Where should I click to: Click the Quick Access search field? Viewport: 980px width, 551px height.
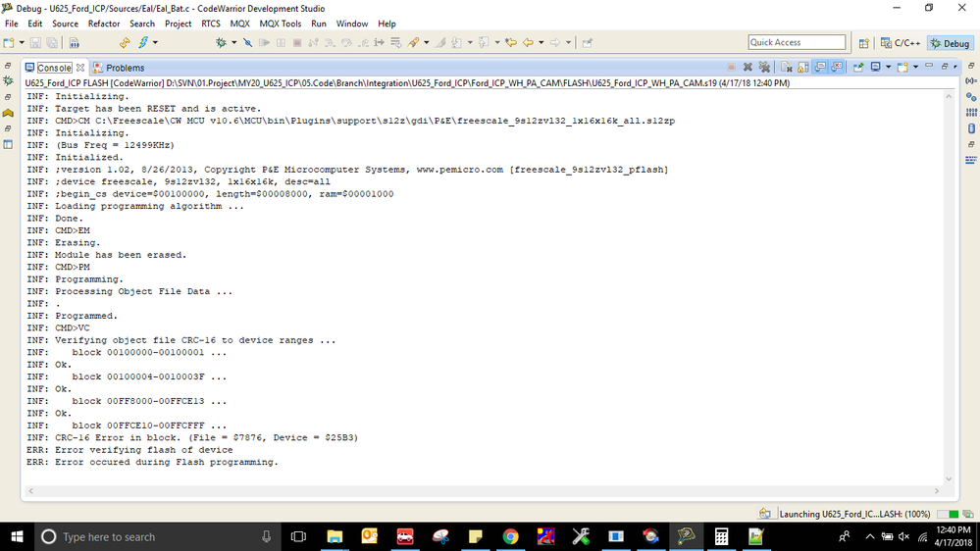pos(797,42)
